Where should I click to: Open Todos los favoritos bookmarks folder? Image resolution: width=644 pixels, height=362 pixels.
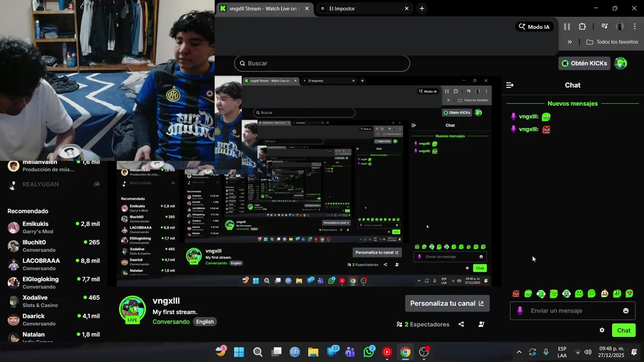pyautogui.click(x=612, y=42)
